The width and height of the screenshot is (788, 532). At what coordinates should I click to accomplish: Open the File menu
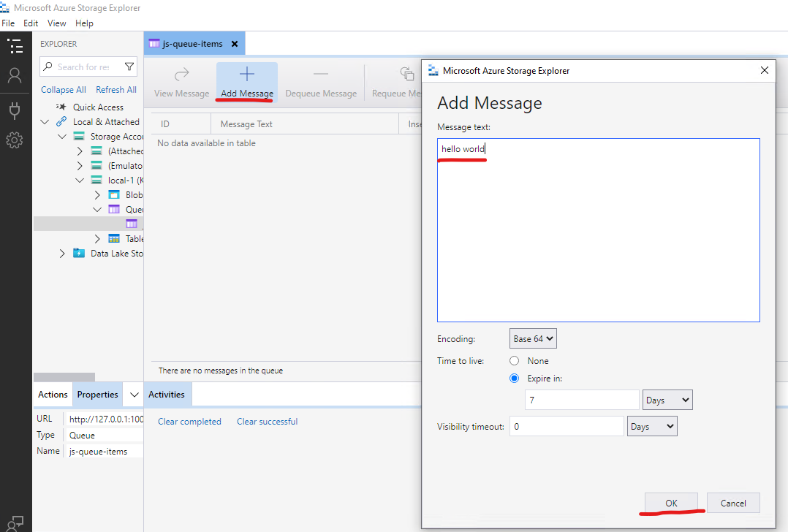tap(8, 23)
